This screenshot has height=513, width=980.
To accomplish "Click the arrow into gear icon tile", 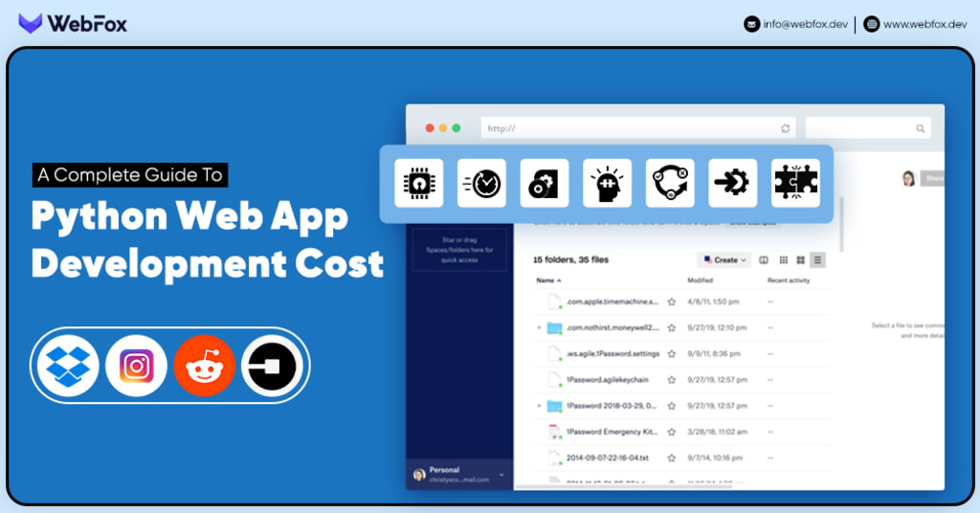I will tap(733, 183).
